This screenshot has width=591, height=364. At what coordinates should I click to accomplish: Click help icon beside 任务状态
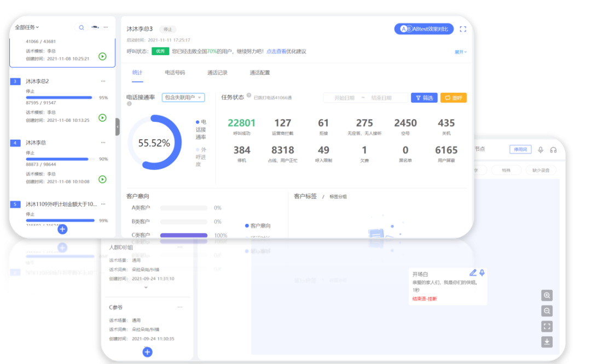[x=249, y=95]
